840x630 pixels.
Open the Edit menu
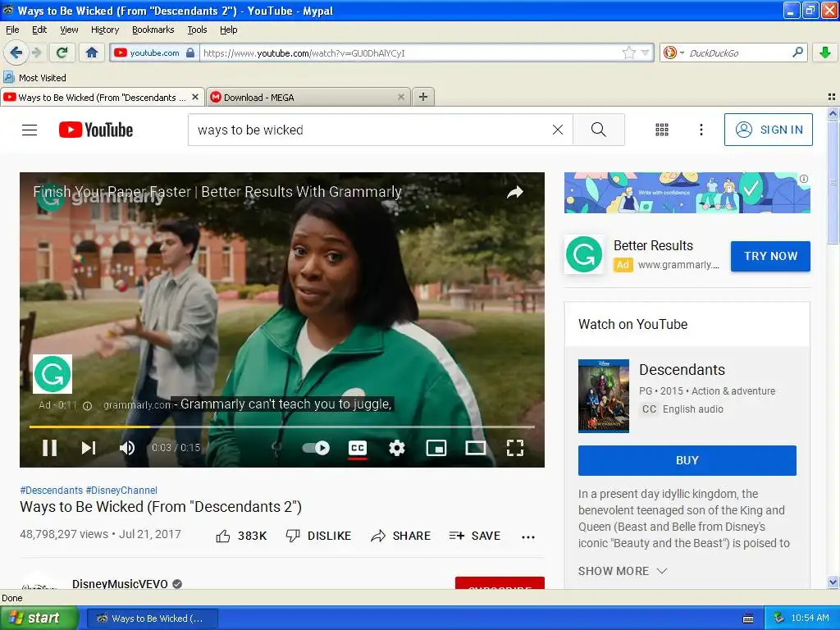pyautogui.click(x=39, y=30)
